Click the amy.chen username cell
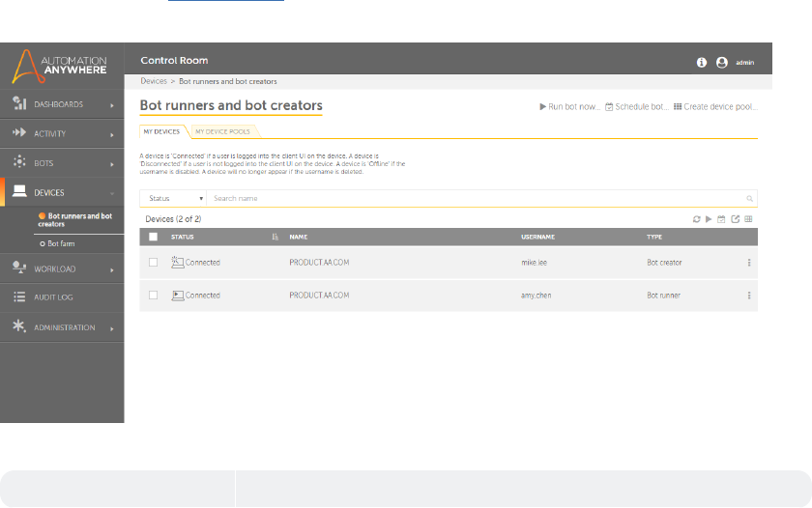Screen dimensions: 812x508 pyautogui.click(x=536, y=296)
